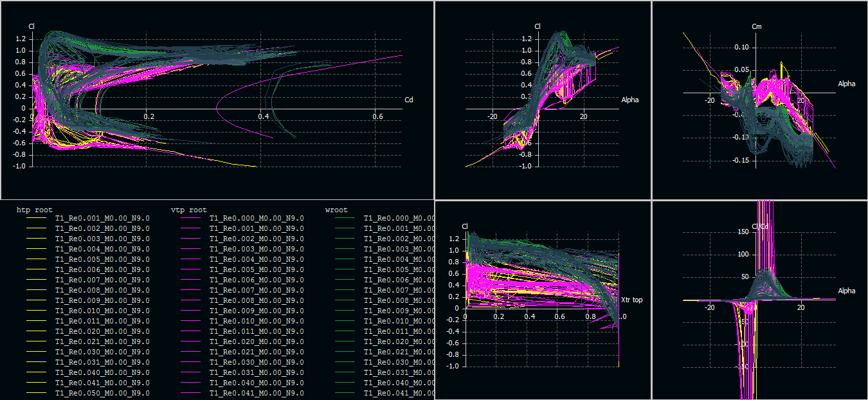Select T1_Re0.000 polar under wroot

tap(397, 218)
